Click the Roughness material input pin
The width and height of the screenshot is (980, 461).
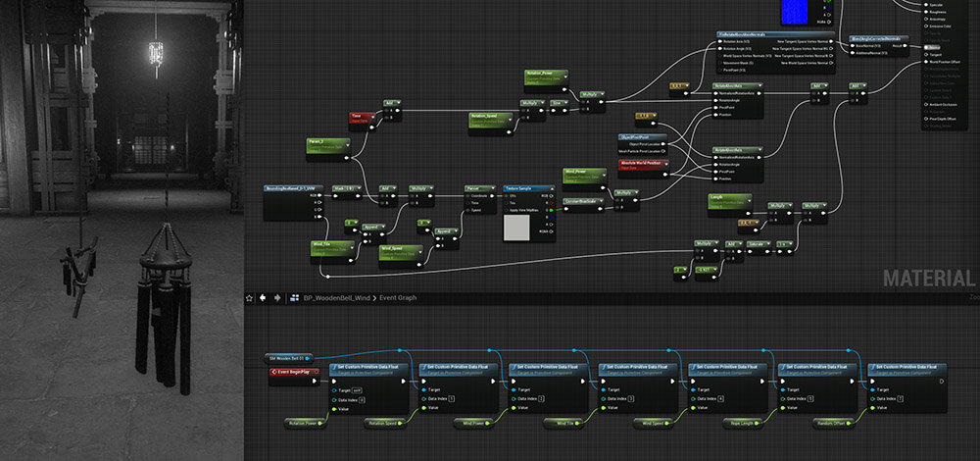926,12
